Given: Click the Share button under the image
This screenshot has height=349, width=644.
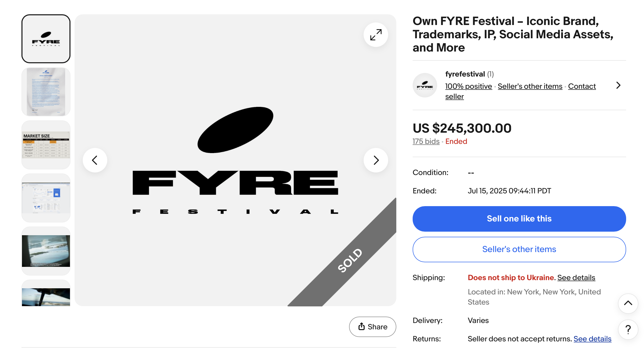Looking at the screenshot, I should tap(373, 327).
